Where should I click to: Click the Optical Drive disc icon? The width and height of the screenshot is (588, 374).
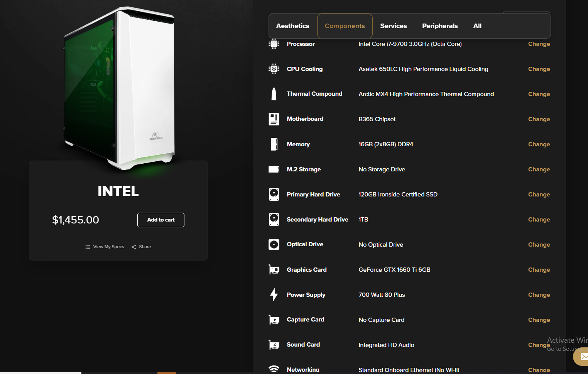coord(274,244)
